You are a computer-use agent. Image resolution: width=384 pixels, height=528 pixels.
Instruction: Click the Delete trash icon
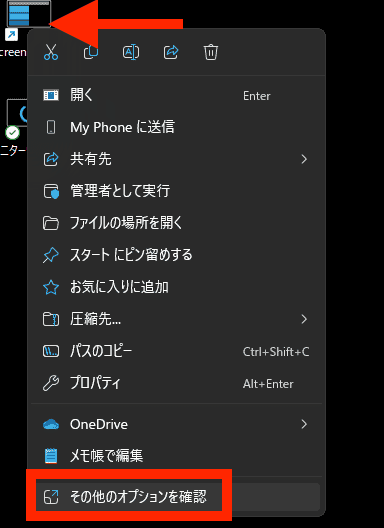pyautogui.click(x=211, y=52)
